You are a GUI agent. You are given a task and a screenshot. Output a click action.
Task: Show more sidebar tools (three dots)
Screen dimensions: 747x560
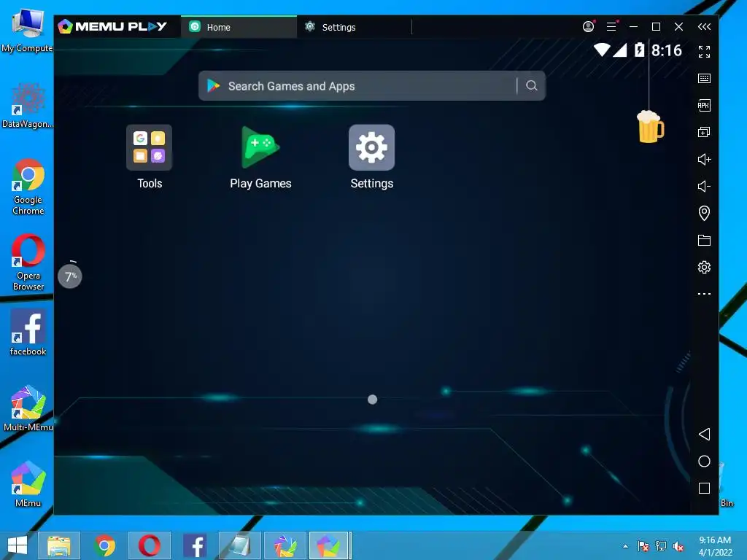click(x=704, y=294)
